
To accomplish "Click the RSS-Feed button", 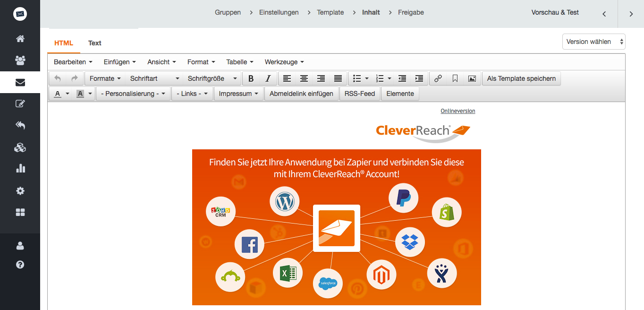I will click(360, 94).
